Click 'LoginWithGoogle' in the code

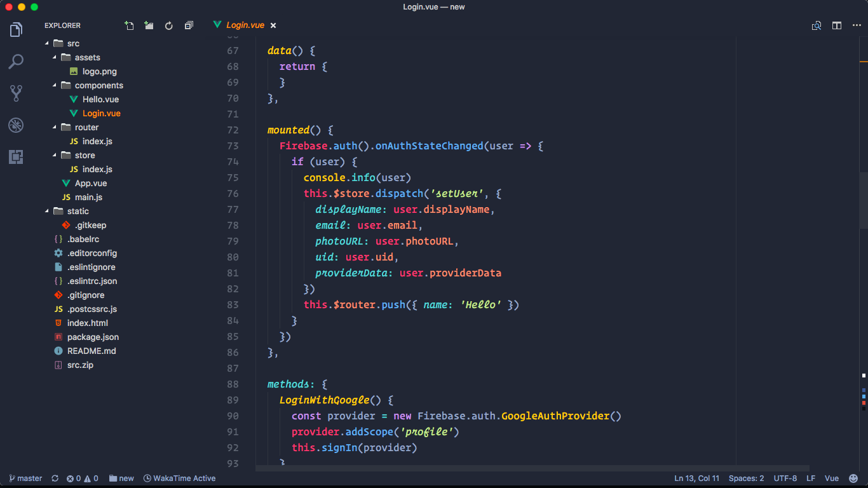(x=324, y=400)
